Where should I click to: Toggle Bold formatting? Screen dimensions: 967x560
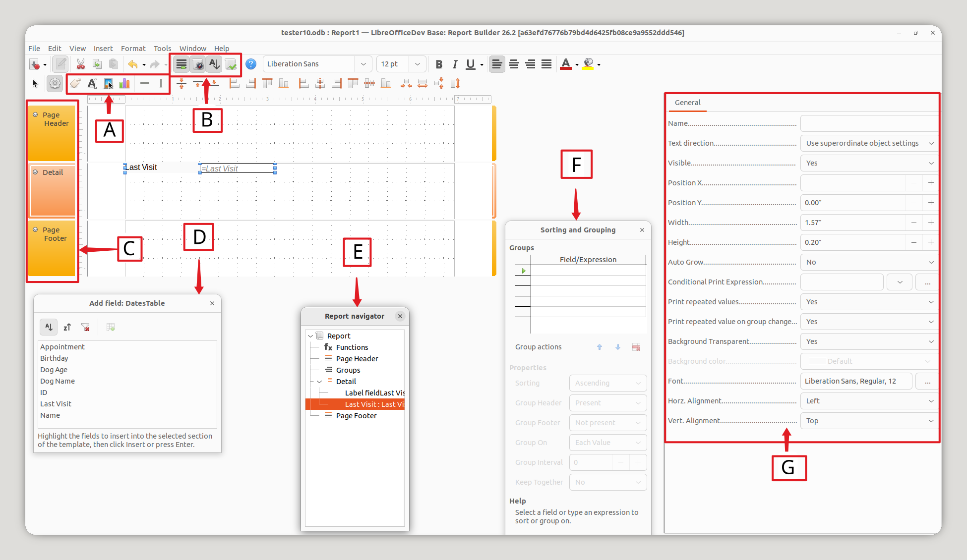pyautogui.click(x=439, y=64)
